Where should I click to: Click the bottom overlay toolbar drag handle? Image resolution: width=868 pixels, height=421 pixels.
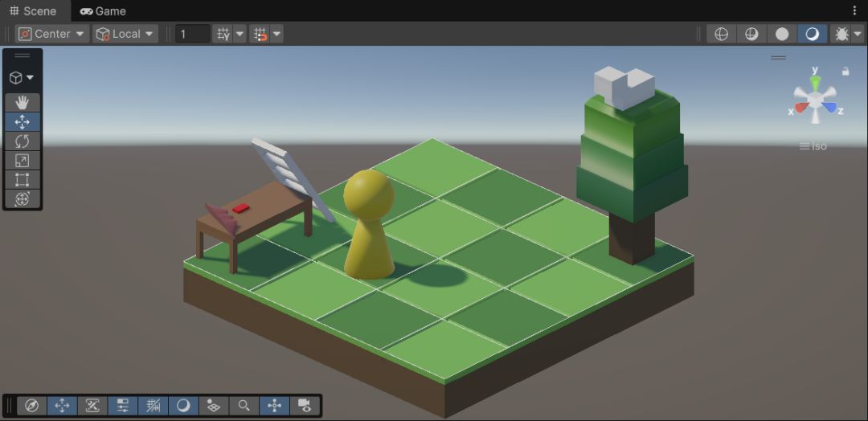(x=9, y=406)
